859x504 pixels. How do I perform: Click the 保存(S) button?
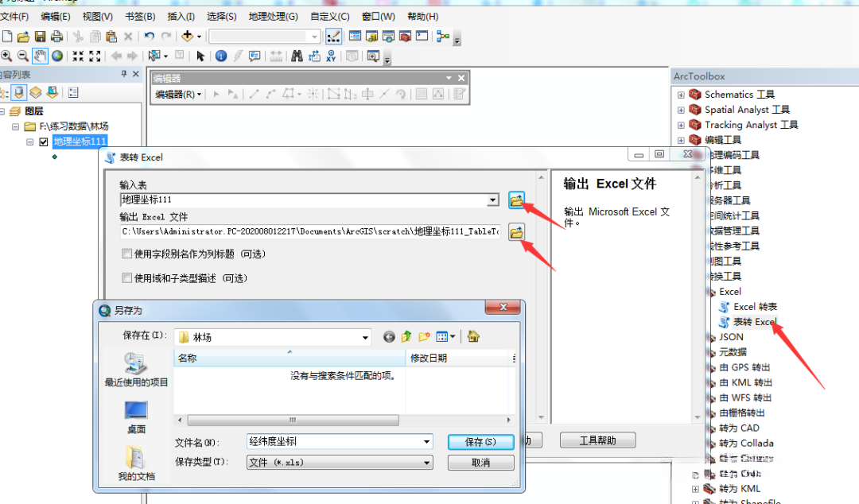480,440
